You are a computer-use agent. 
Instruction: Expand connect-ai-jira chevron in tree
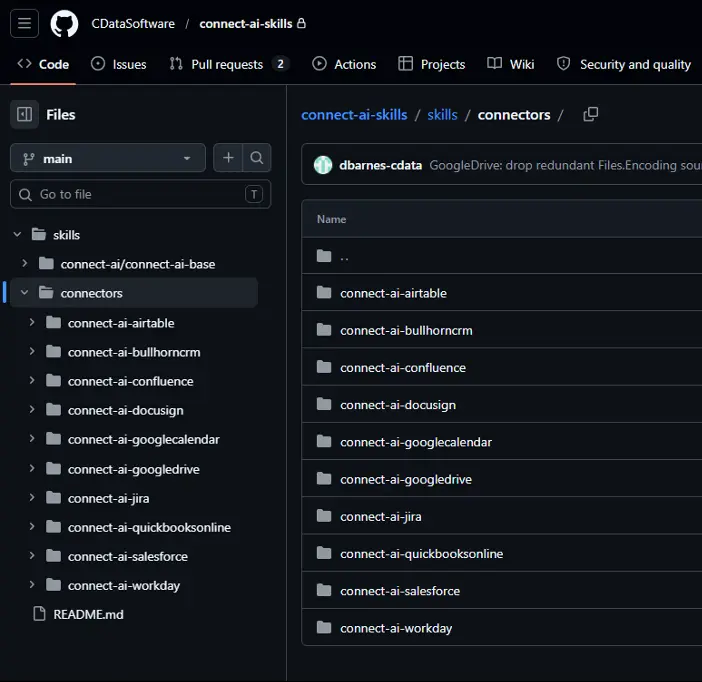point(32,498)
